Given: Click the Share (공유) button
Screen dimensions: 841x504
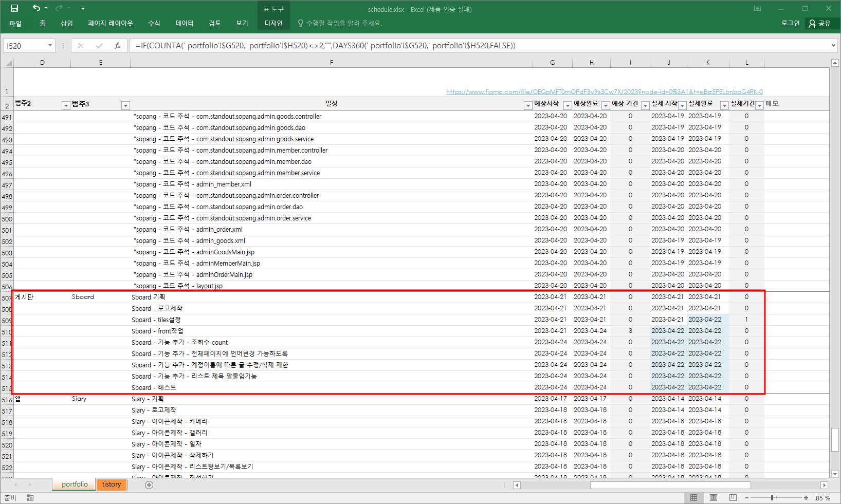Looking at the screenshot, I should (820, 23).
